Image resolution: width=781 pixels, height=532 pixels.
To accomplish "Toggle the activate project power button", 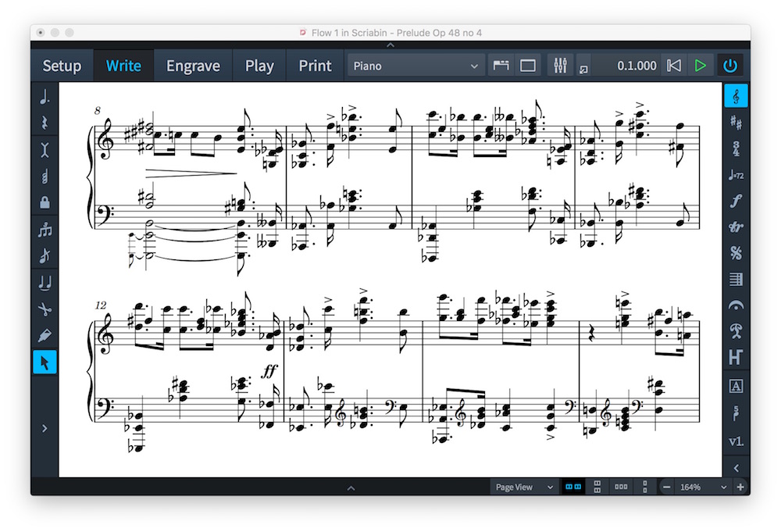I will click(730, 66).
